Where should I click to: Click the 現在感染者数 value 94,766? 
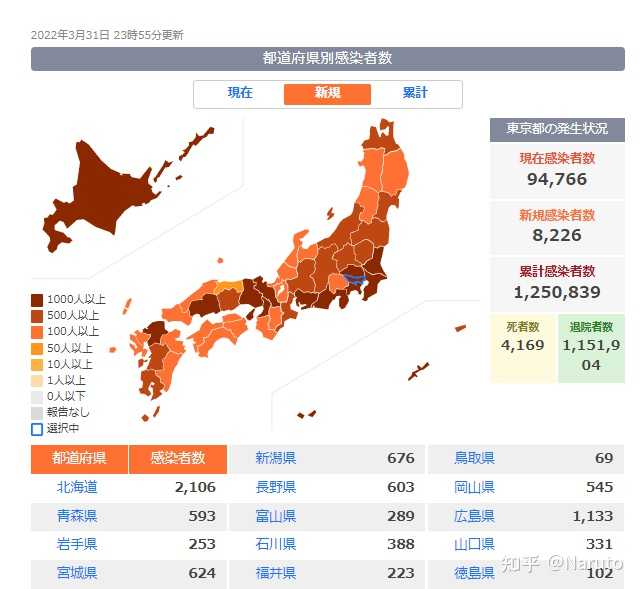tap(557, 179)
